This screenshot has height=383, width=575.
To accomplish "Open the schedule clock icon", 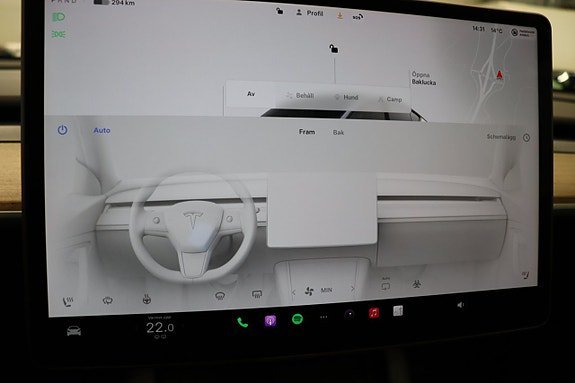I will 526,138.
